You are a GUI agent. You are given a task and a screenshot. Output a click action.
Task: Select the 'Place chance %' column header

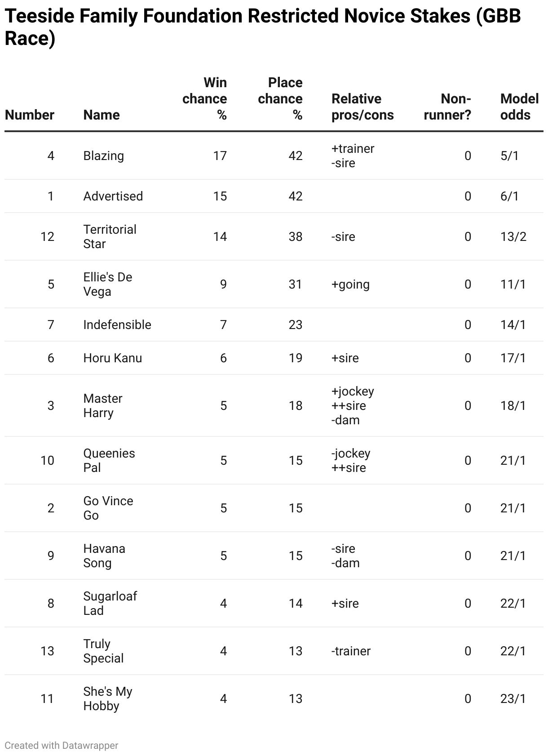tap(280, 98)
